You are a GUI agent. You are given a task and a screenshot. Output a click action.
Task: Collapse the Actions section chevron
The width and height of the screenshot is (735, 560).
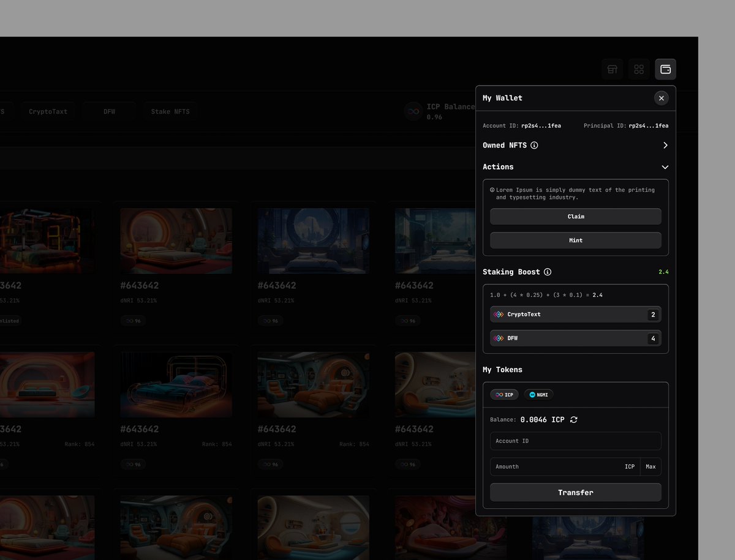click(x=665, y=167)
